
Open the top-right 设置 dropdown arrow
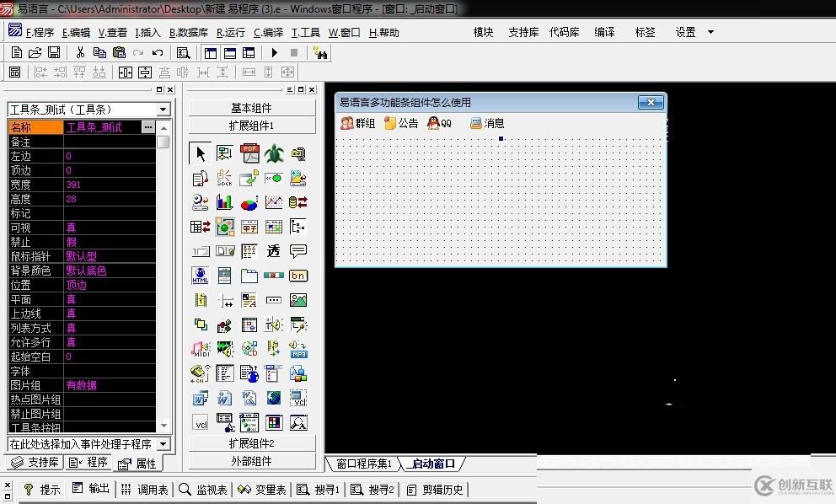click(710, 32)
